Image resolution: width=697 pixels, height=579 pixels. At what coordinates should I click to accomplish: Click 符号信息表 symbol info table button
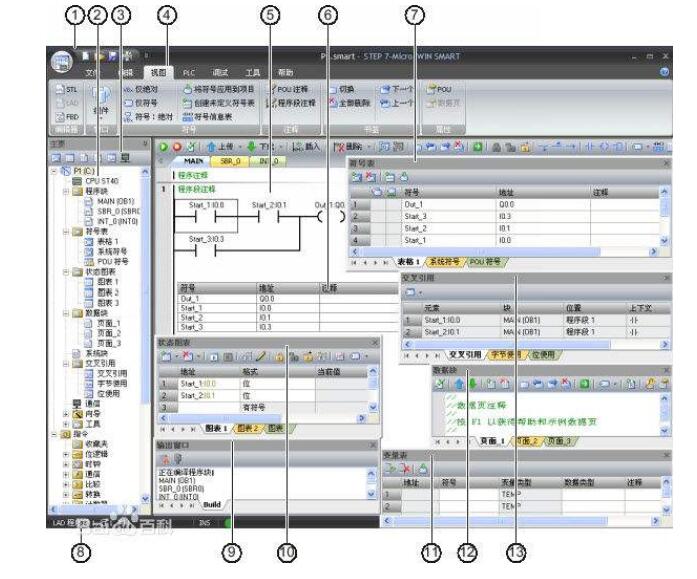click(208, 117)
